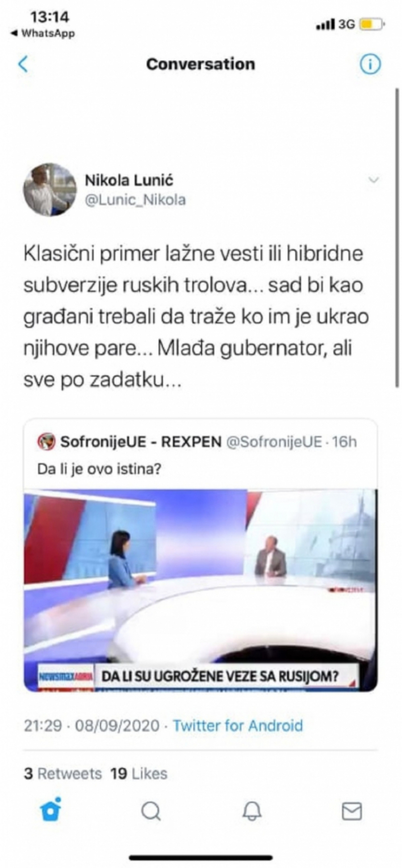Tap Nikola Lunić's profile avatar

[x=50, y=189]
